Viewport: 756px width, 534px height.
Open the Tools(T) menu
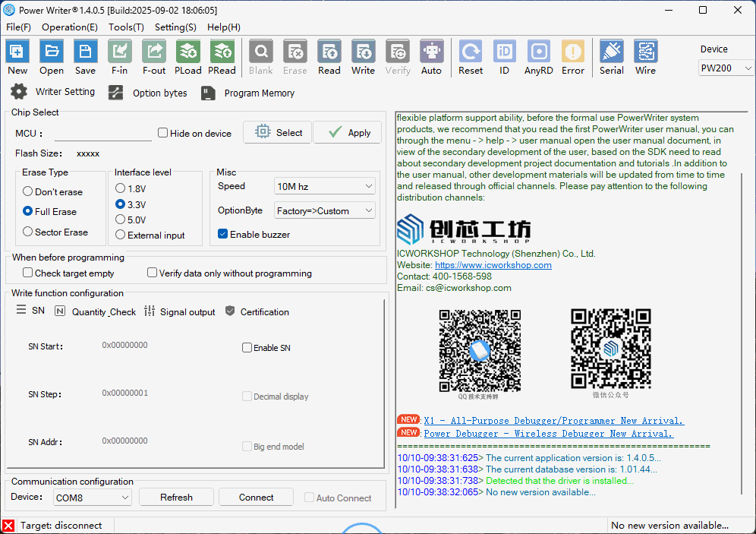tap(126, 27)
